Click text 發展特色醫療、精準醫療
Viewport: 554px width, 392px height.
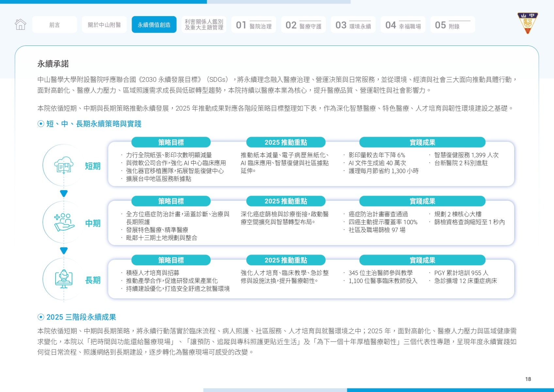coord(157,230)
